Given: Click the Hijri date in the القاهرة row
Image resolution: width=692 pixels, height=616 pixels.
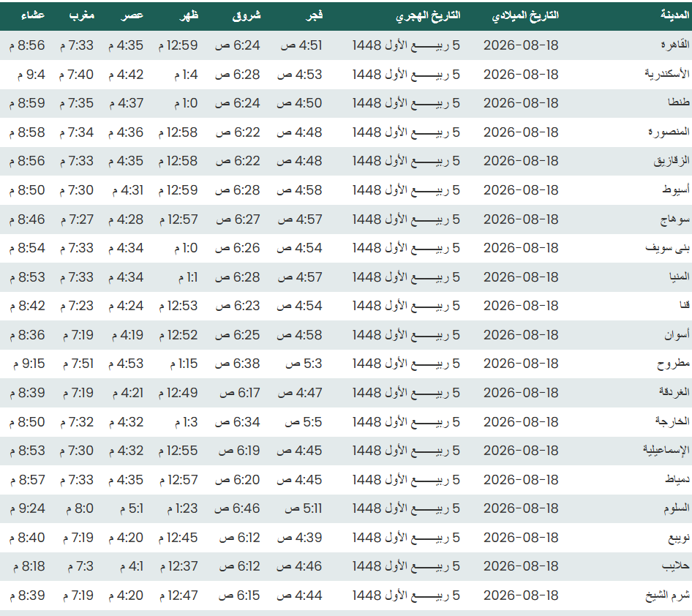Looking at the screenshot, I should pyautogui.click(x=407, y=45).
